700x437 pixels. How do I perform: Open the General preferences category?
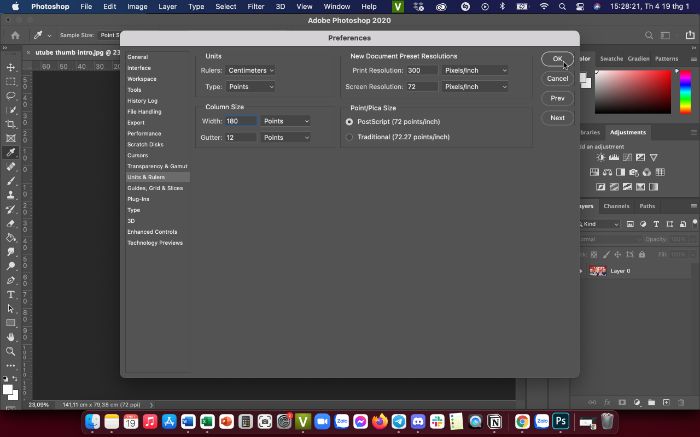click(138, 57)
